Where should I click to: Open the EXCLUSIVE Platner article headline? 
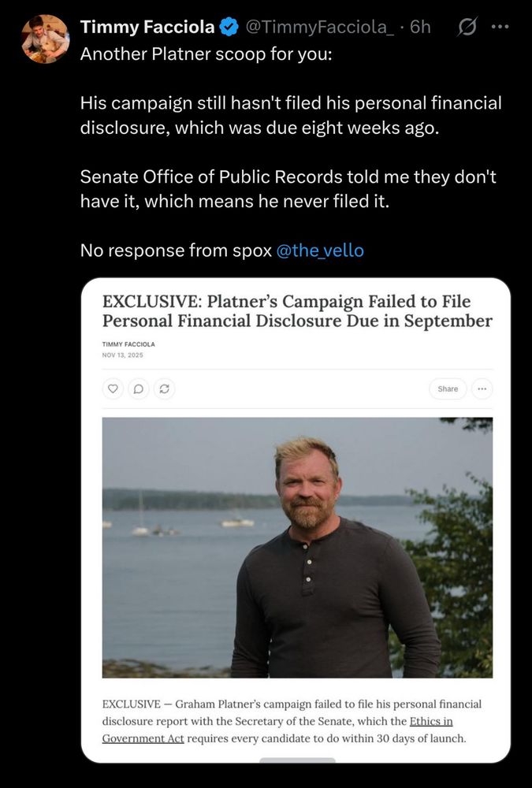click(297, 310)
